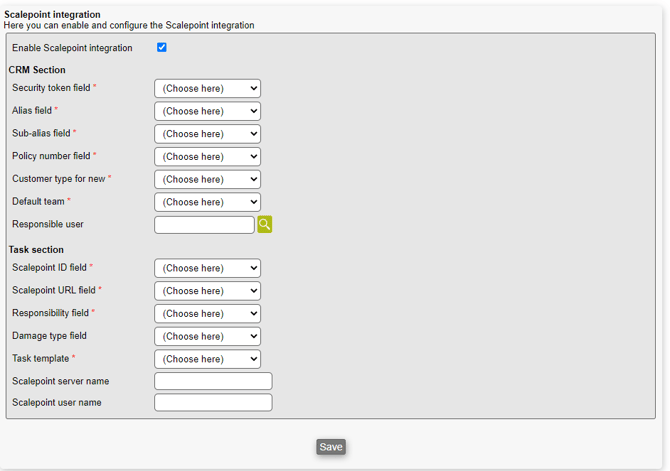Click the 'Scalepoint integration' heading text
Viewport: 670px width, 471px height.
(x=52, y=15)
